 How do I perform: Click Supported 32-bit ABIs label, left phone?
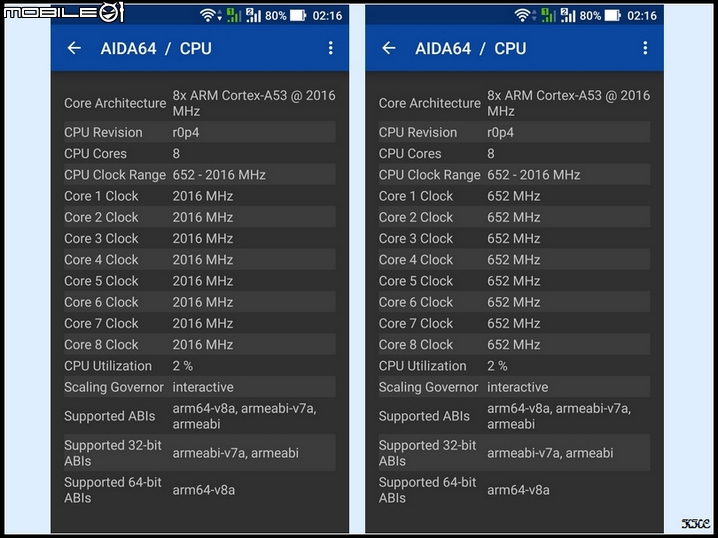coord(113,453)
